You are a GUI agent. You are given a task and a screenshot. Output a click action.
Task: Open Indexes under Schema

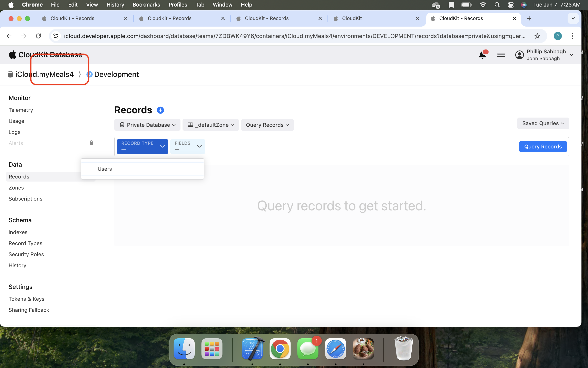point(18,232)
